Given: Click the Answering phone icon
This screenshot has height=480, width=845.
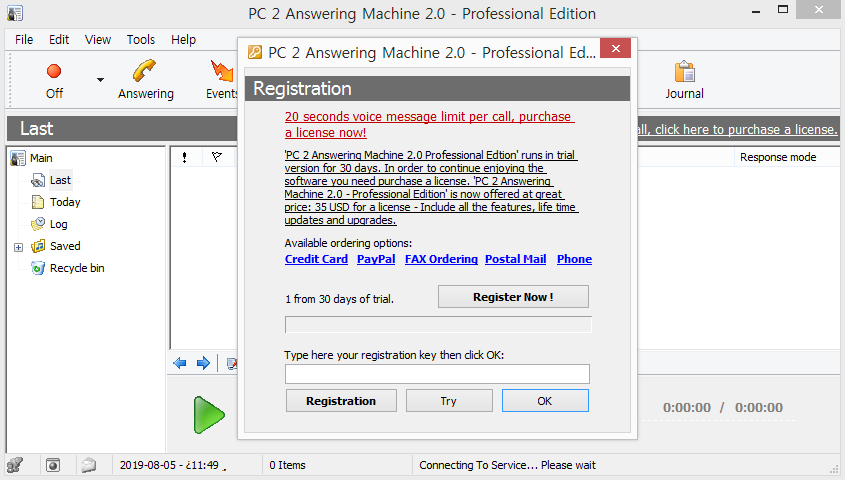Looking at the screenshot, I should 144,71.
